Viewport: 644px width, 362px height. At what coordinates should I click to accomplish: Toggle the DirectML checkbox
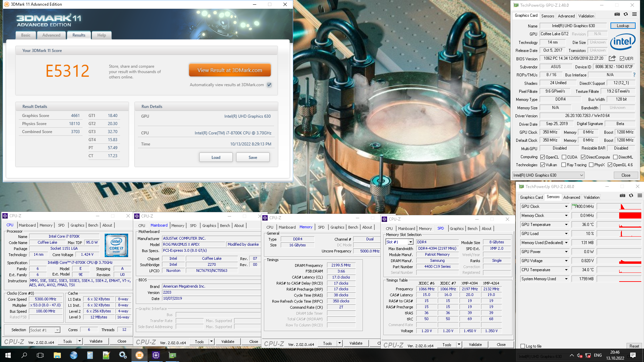coord(615,157)
